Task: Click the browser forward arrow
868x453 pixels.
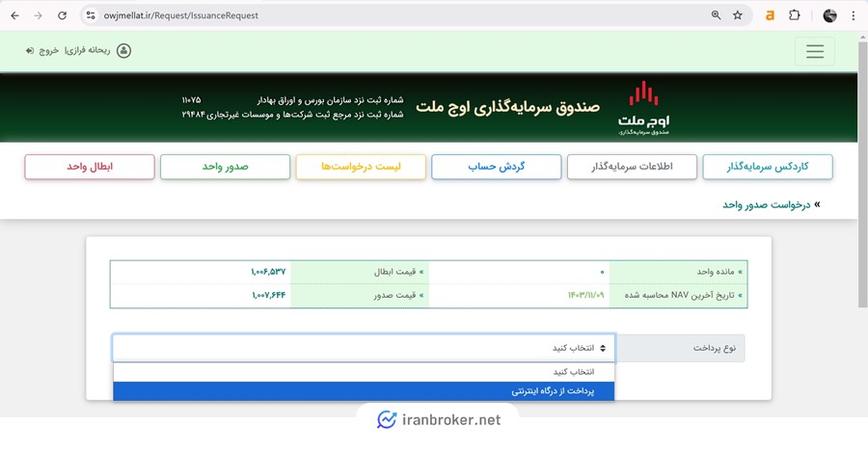Action: [39, 15]
